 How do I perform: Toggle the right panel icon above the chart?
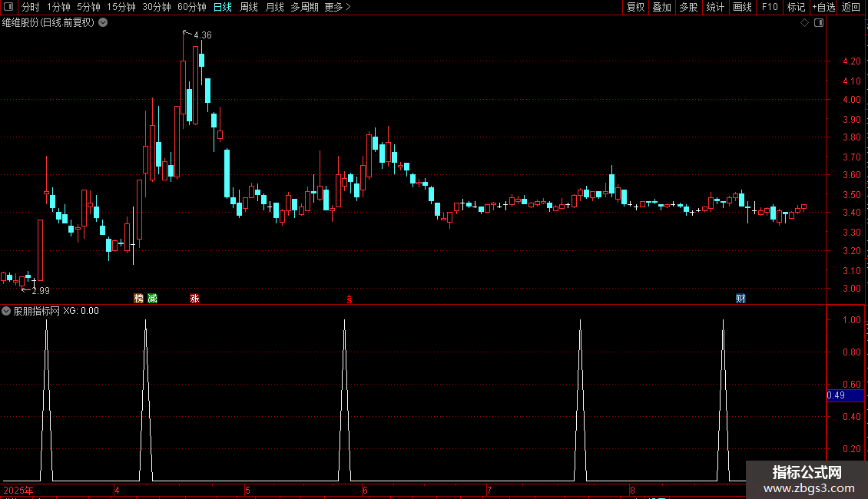[x=819, y=23]
